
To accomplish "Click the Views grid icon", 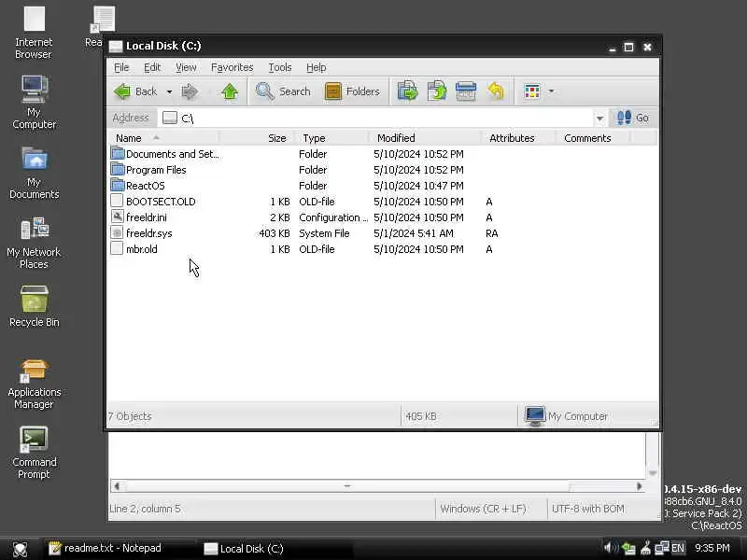I will coord(531,91).
